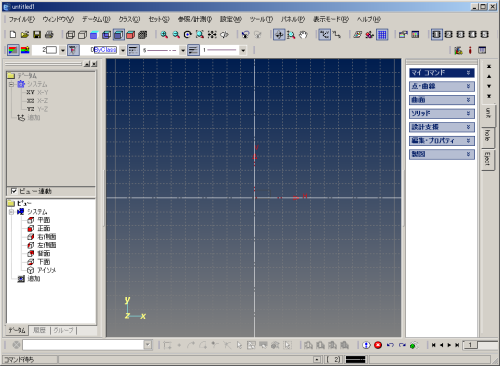Click the blue circle info icon
This screenshot has width=500, height=366.
point(366,345)
